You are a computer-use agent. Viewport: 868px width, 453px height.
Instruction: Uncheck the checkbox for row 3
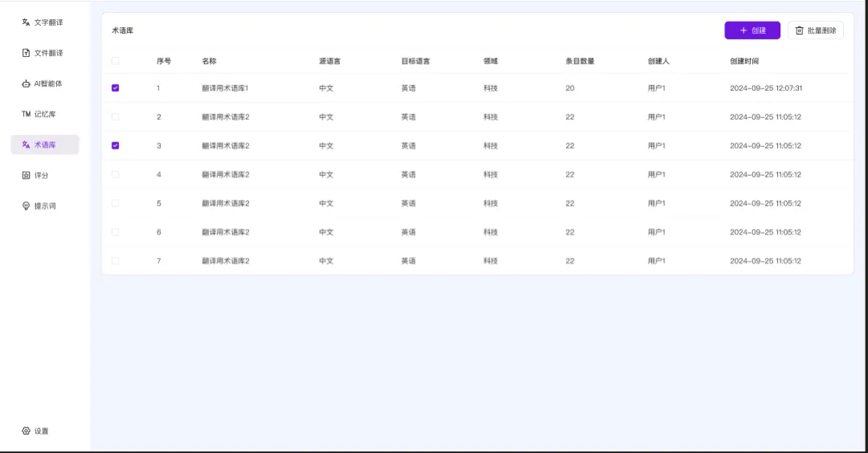pos(115,145)
